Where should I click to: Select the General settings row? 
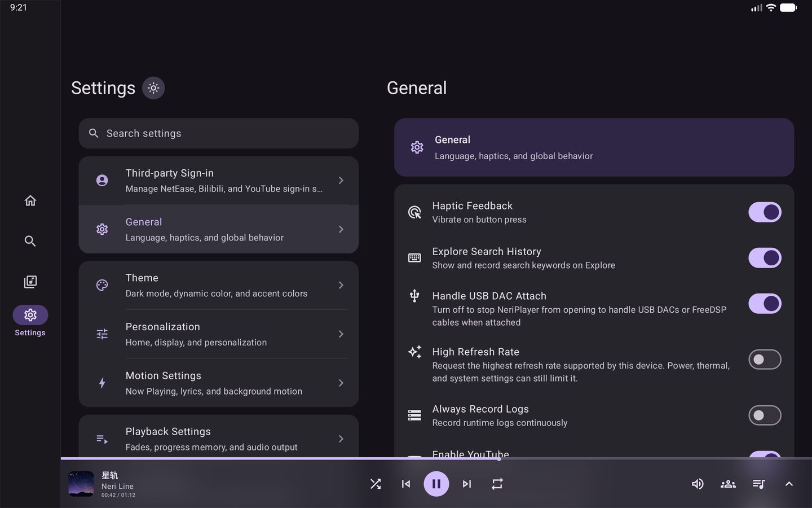tap(219, 229)
